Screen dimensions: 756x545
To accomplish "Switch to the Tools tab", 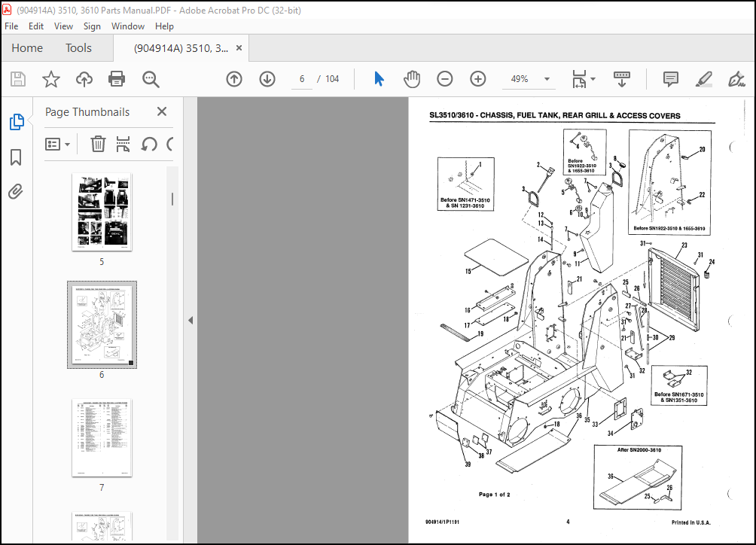I will pyautogui.click(x=78, y=48).
